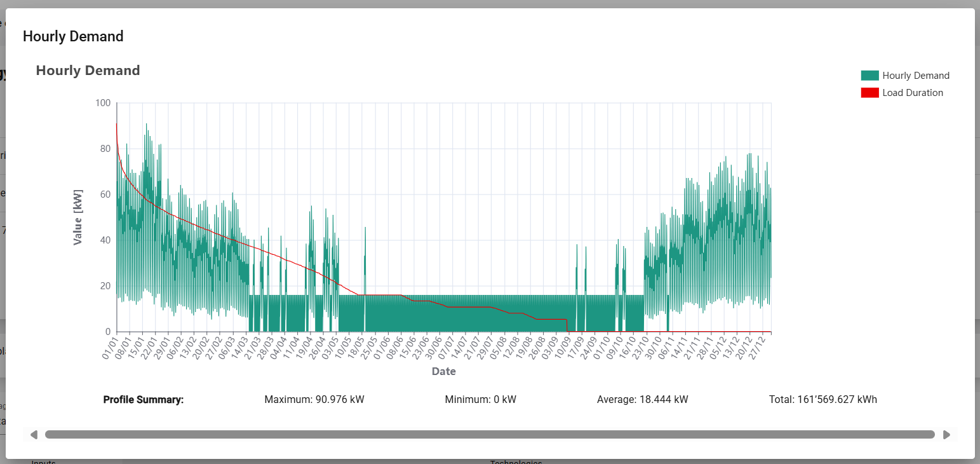This screenshot has height=464, width=980.
Task: Select the Minimum 0 kW summary value
Action: (480, 400)
